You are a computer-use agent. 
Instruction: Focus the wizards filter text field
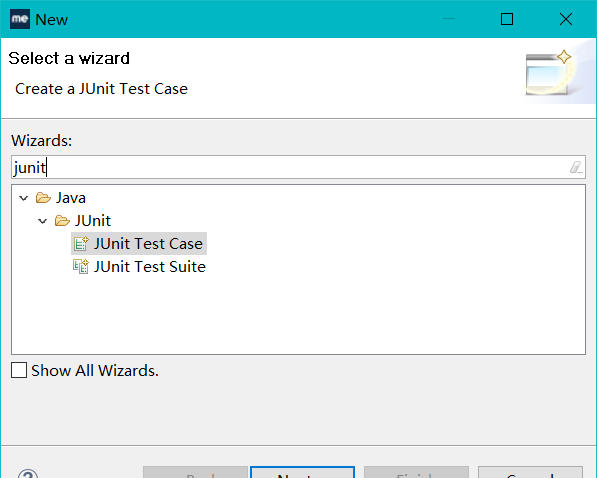[298, 167]
